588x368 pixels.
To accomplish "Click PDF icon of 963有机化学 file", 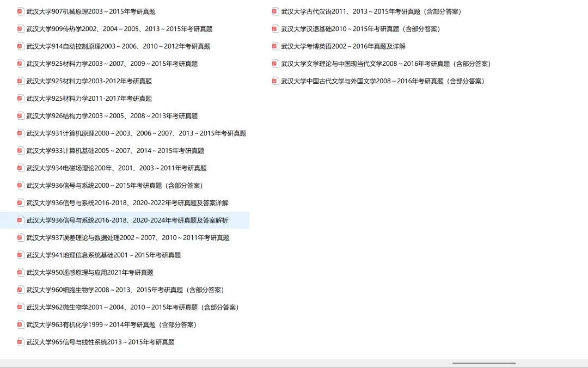I will point(21,324).
